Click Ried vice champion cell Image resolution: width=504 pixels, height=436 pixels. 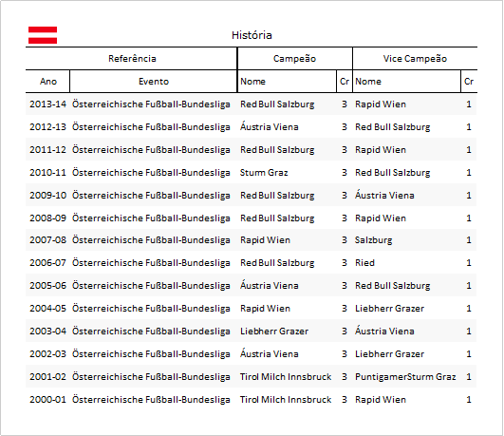click(364, 263)
